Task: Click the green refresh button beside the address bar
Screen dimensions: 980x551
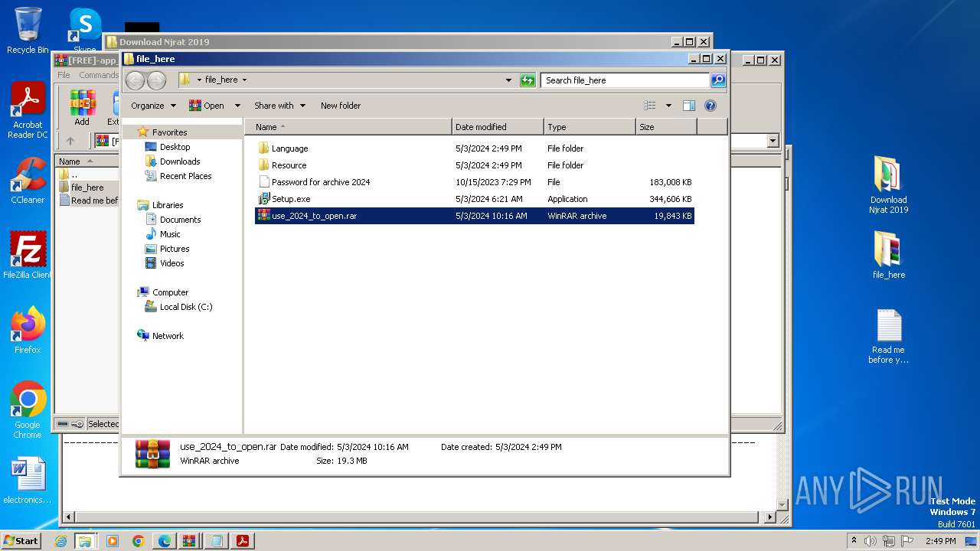Action: pyautogui.click(x=528, y=80)
